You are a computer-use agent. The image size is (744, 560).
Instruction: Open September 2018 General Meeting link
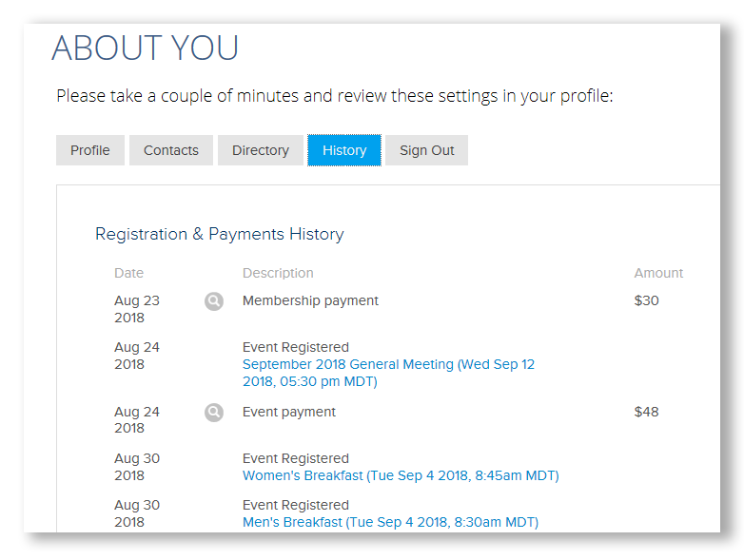[388, 373]
